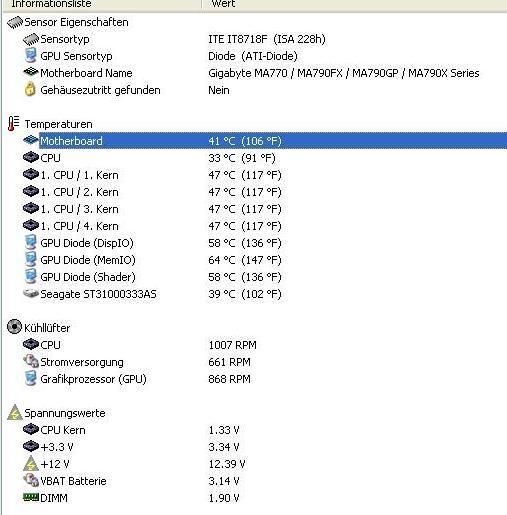507x515 pixels.
Task: Click the Sensortyp chip icon
Action: (x=31, y=39)
